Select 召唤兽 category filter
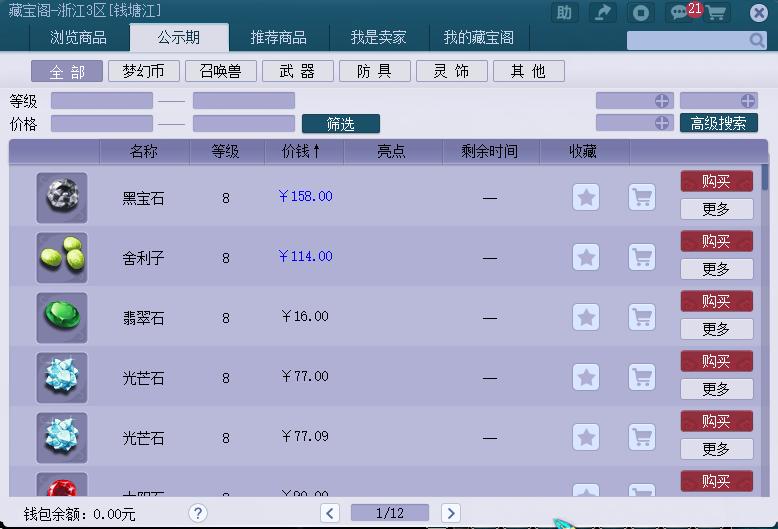 (221, 71)
